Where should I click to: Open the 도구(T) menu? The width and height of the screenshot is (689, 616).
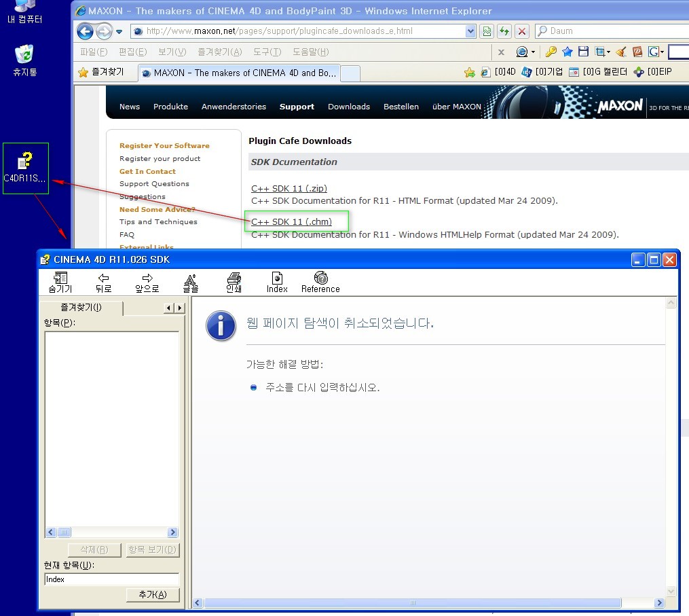click(267, 52)
